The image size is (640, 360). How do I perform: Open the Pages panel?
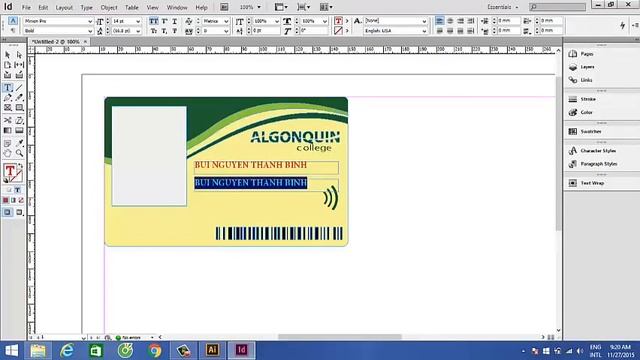pos(587,54)
